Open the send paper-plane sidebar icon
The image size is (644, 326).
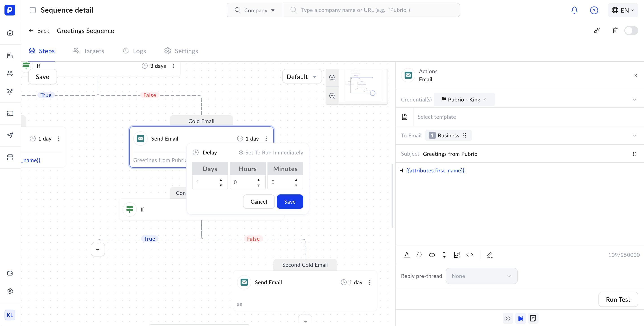[x=10, y=135]
